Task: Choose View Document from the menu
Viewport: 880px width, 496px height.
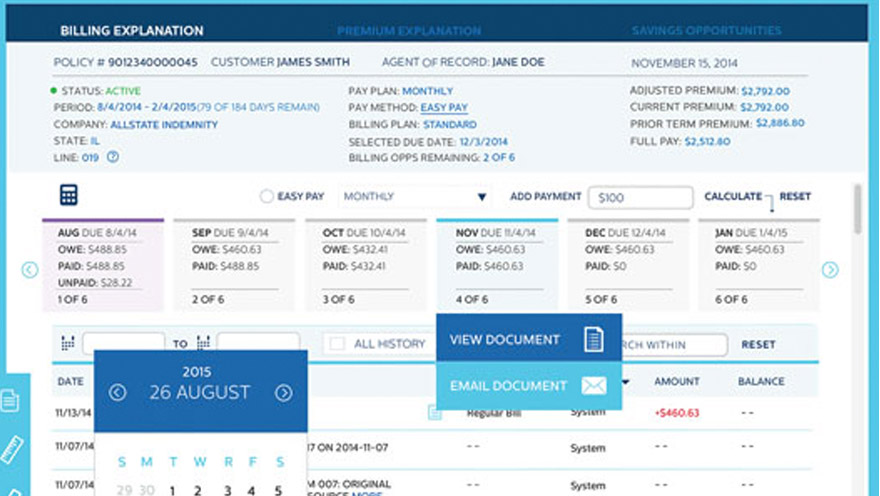Action: (527, 340)
